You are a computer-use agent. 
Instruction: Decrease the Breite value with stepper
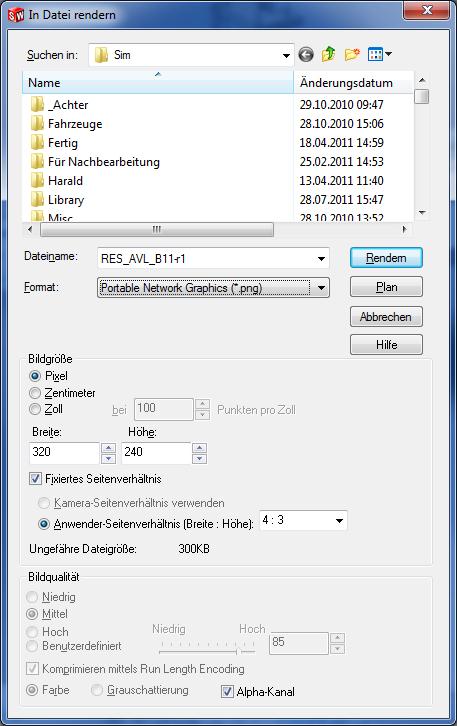(108, 458)
